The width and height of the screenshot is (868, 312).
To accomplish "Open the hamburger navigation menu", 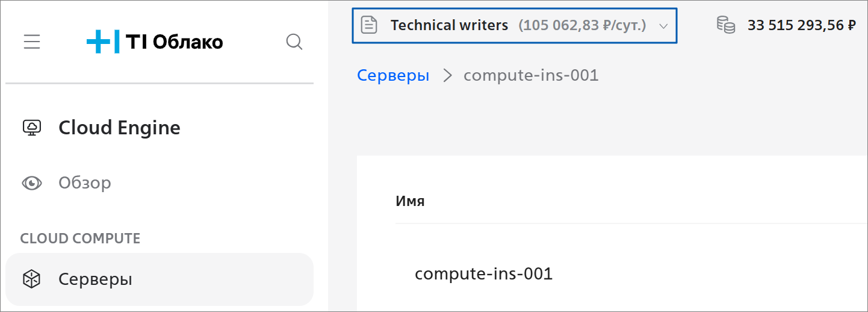I will pyautogui.click(x=32, y=42).
